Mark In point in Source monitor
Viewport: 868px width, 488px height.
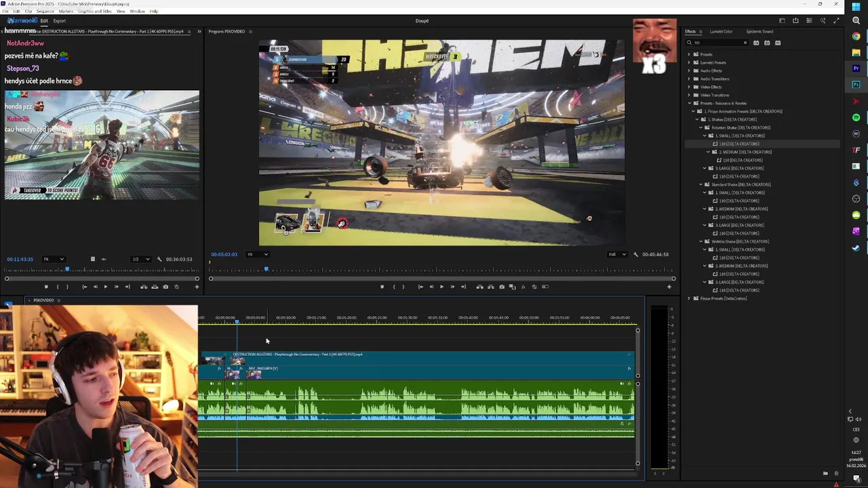click(58, 287)
